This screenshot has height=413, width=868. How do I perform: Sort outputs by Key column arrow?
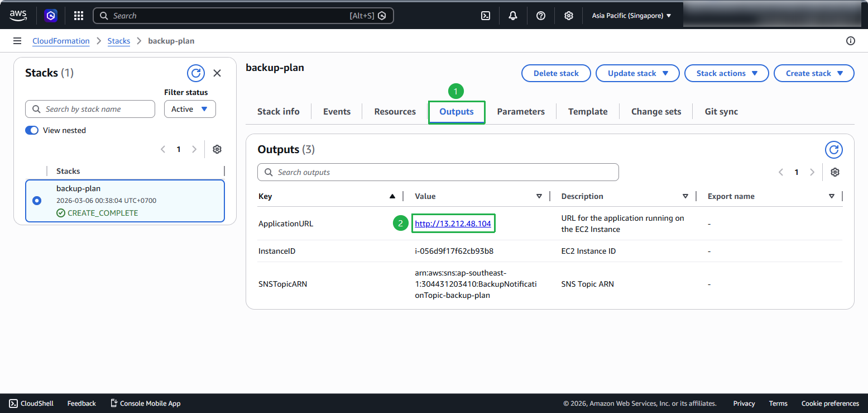pyautogui.click(x=392, y=196)
